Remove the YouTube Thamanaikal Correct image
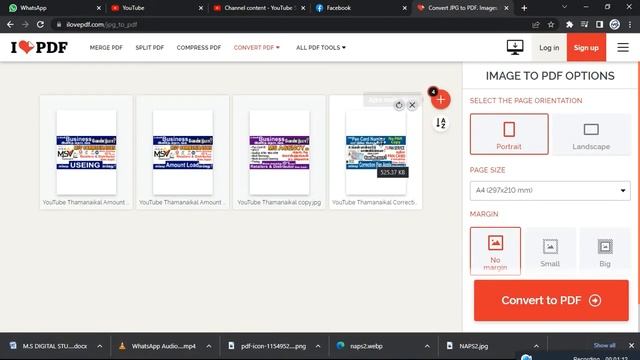This screenshot has width=640, height=360. tap(412, 105)
